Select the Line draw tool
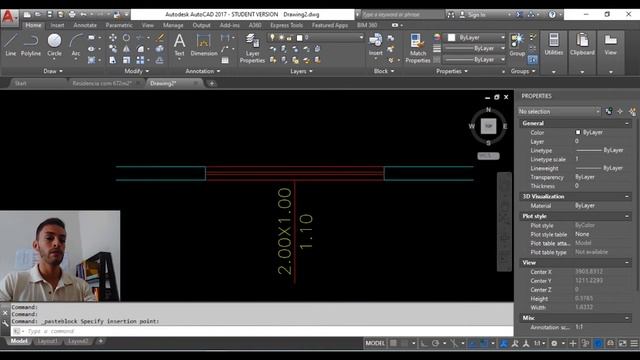 (x=11, y=44)
